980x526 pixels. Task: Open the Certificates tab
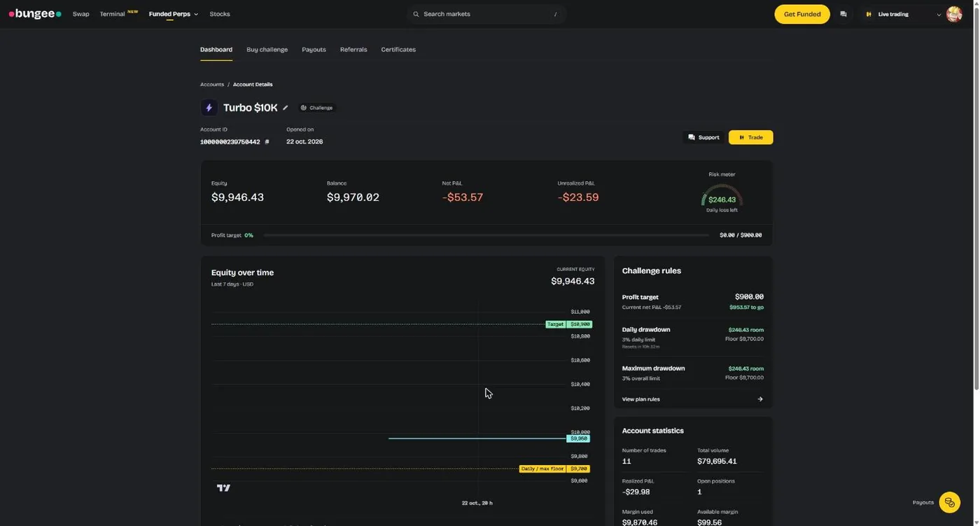tap(398, 50)
